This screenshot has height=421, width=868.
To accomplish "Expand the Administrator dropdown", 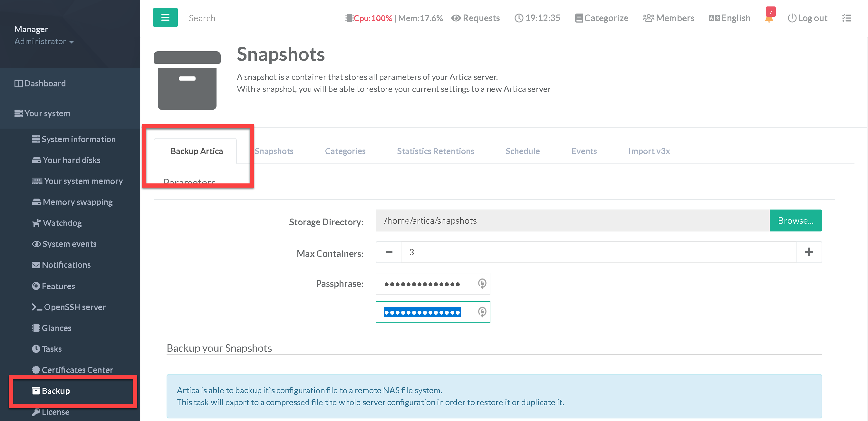I will coord(44,42).
